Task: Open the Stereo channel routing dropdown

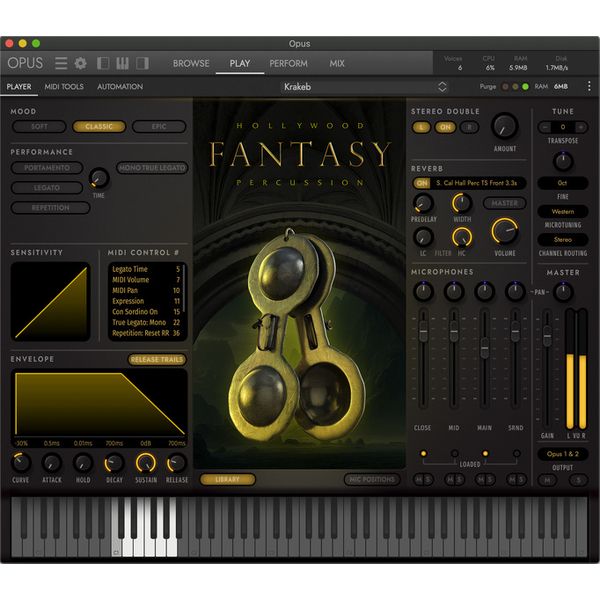Action: click(562, 240)
